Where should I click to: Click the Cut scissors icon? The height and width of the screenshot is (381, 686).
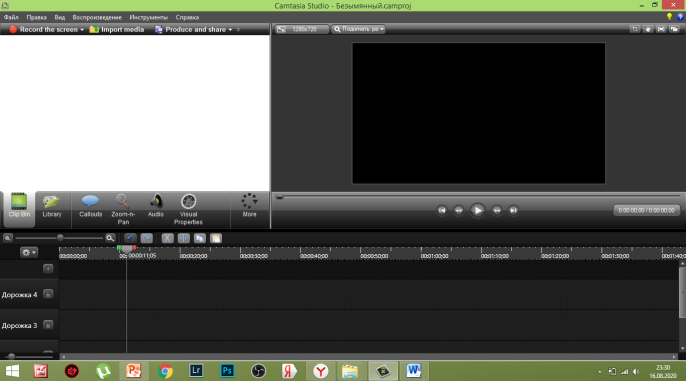click(168, 238)
